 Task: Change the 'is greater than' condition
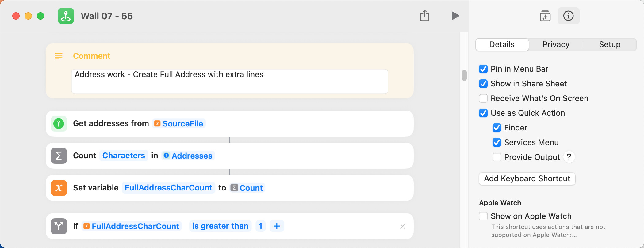point(220,226)
